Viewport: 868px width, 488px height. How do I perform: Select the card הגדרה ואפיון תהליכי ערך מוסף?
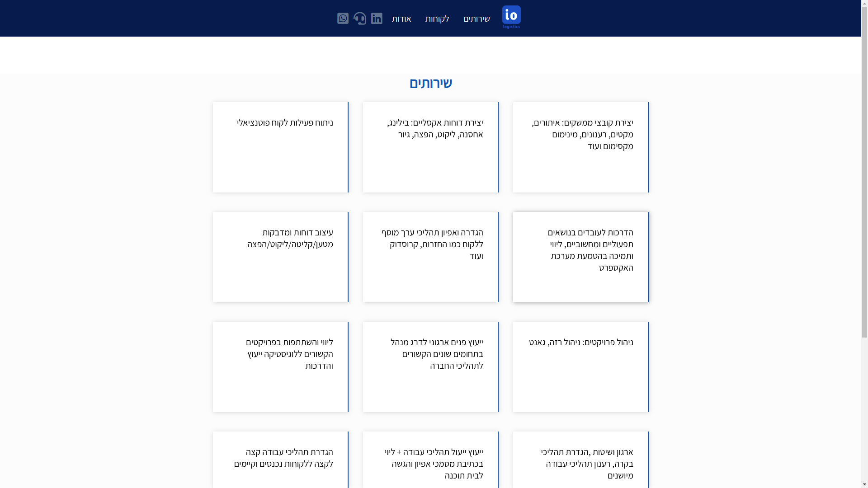431,257
